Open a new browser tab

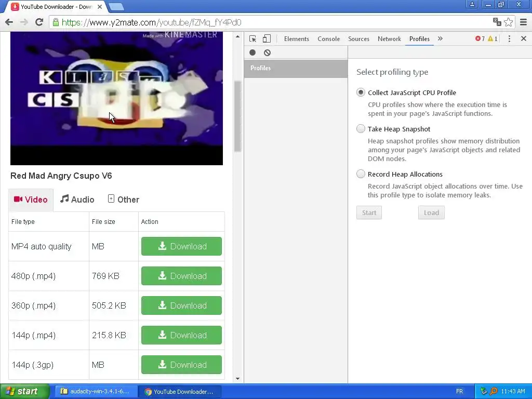click(116, 7)
